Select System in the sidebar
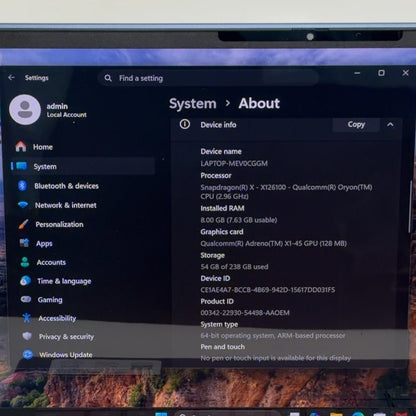The height and width of the screenshot is (416, 416). (x=83, y=166)
